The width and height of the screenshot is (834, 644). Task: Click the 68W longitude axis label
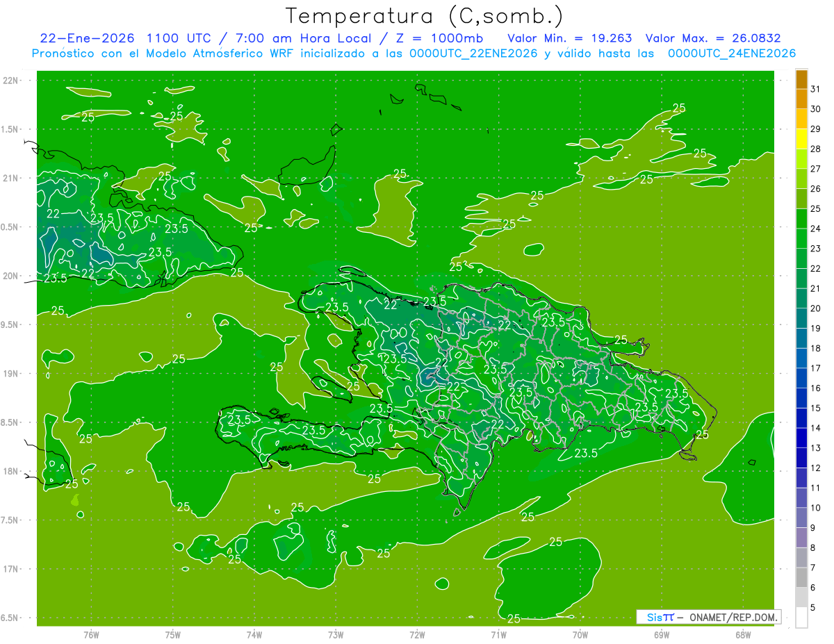tap(743, 634)
